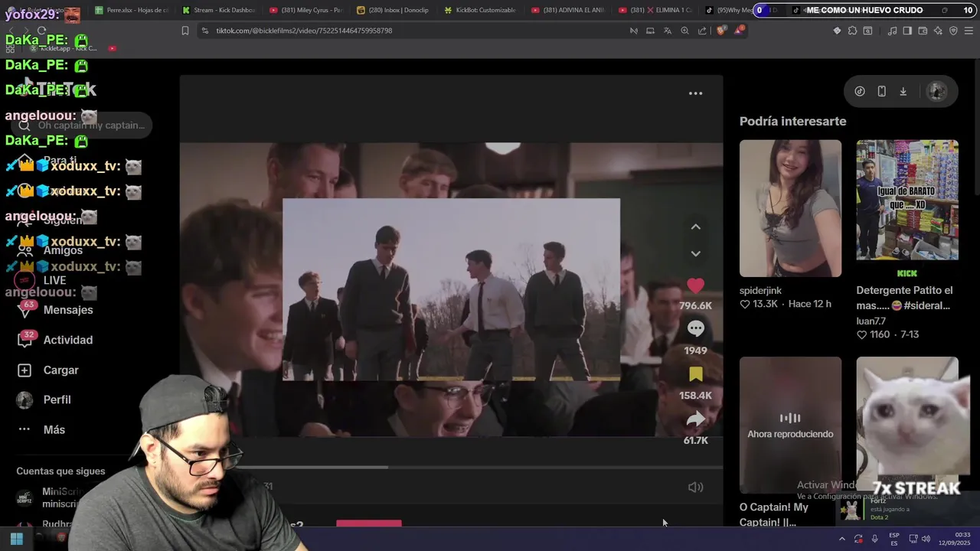
Task: Go to next video with down chevron
Action: coord(695,253)
